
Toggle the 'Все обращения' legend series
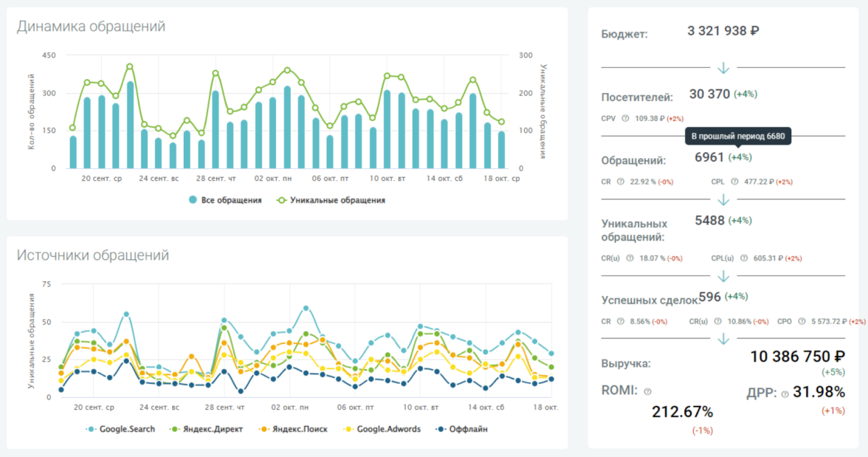point(225,199)
